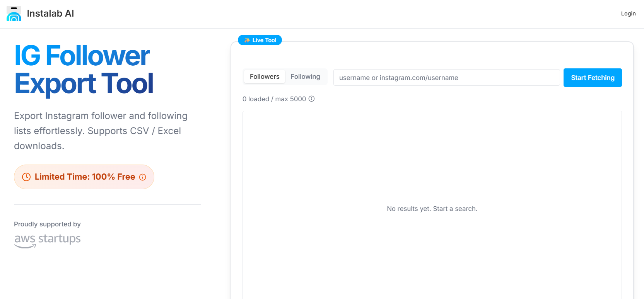The width and height of the screenshot is (644, 299).
Task: Click the Instalab AI logo icon
Action: point(14,14)
